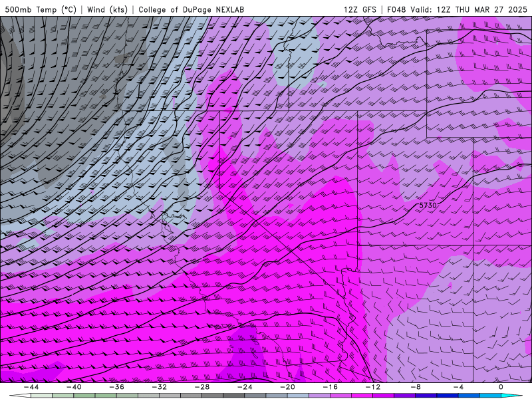The image size is (532, 399).
Task: Select the 0 scale label
Action: 501,387
